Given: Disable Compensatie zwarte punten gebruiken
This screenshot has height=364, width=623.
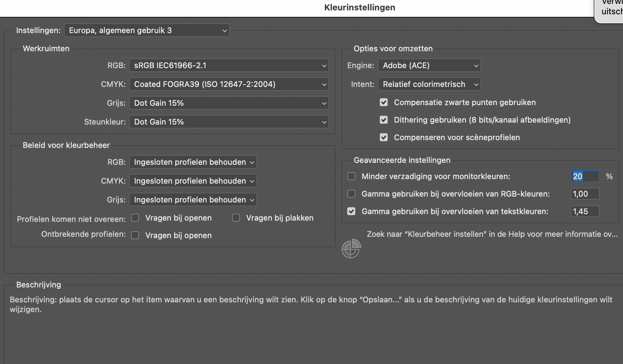Looking at the screenshot, I should pyautogui.click(x=384, y=102).
